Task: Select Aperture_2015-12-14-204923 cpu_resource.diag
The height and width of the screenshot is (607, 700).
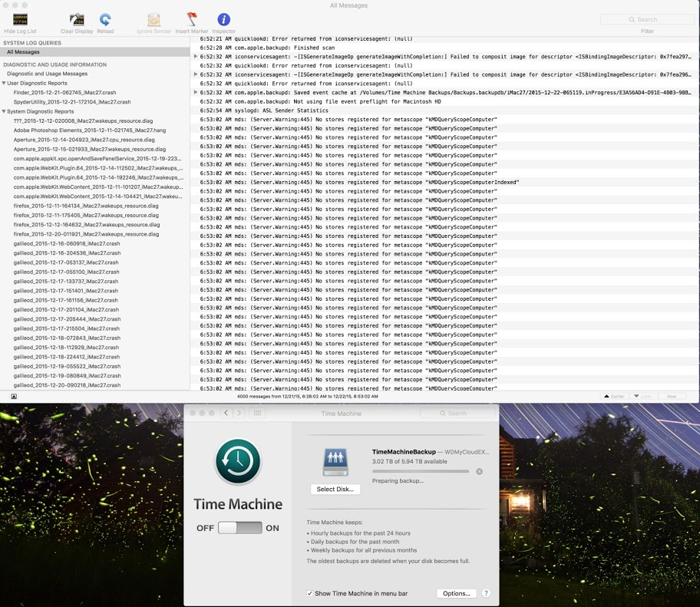Action: tap(84, 140)
